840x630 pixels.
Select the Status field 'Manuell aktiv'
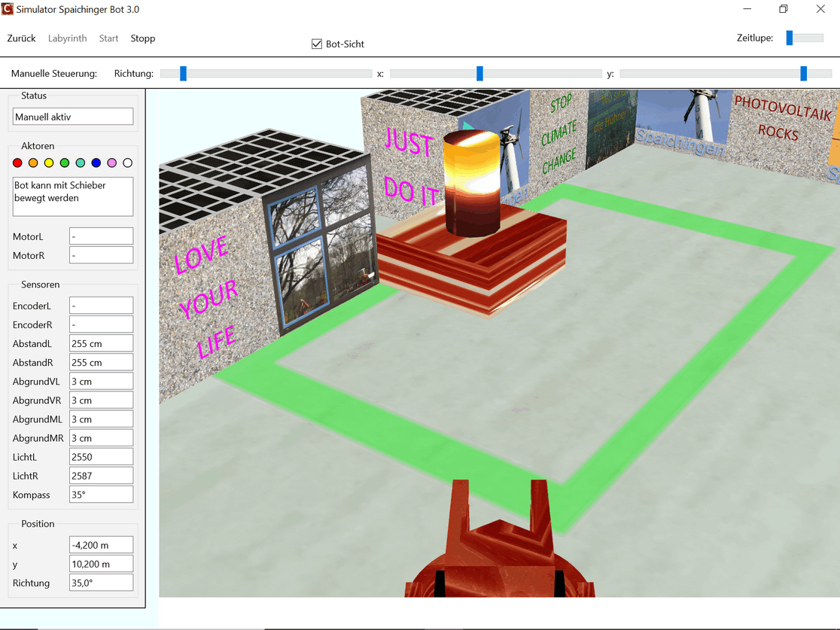73,117
